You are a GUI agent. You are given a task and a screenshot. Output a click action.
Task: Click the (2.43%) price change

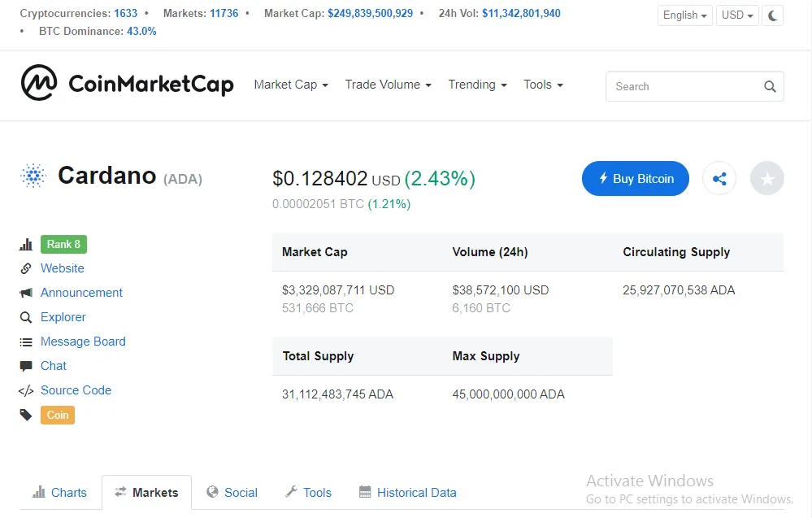[x=440, y=179]
